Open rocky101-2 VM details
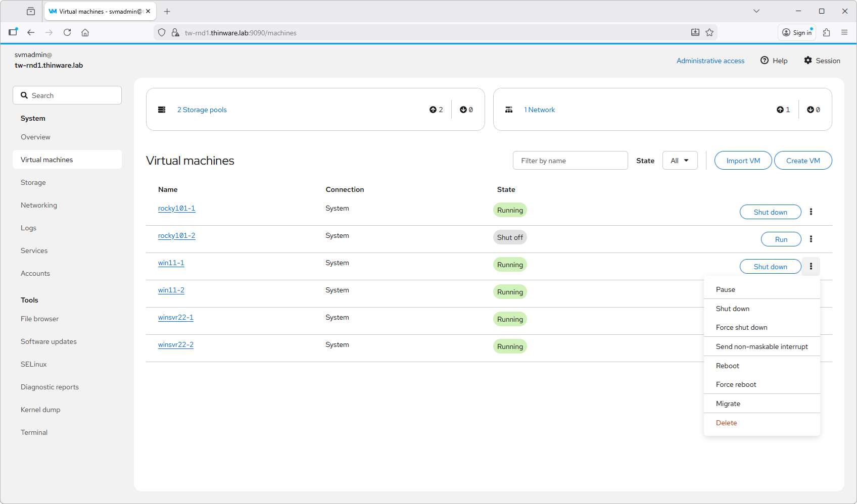Screen dimensions: 857x504 point(176,235)
